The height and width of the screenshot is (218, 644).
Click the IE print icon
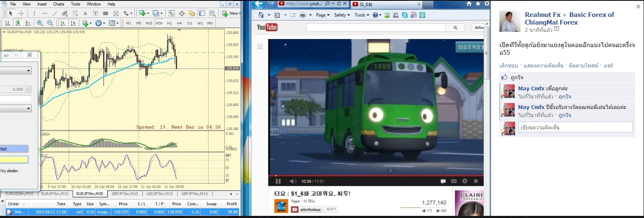point(303,15)
